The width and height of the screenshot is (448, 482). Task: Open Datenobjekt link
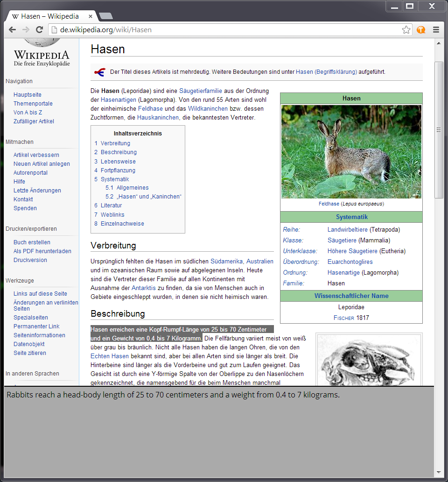tap(29, 344)
